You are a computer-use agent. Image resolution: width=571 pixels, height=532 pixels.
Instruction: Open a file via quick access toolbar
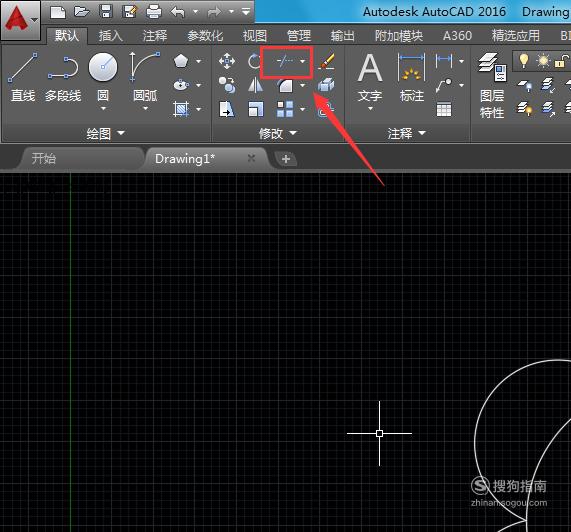point(82,12)
